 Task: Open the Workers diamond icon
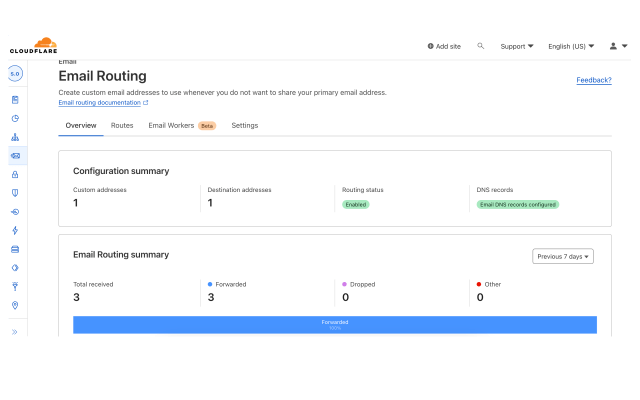15,268
